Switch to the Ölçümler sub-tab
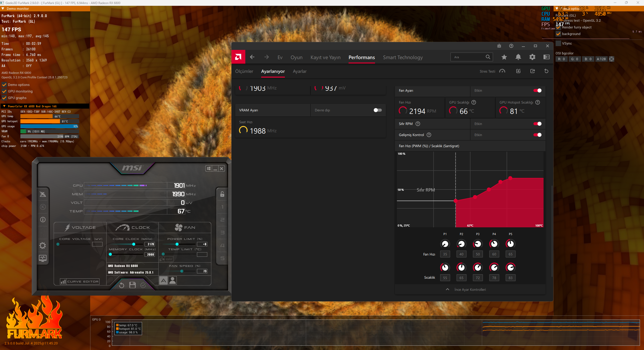This screenshot has width=644, height=350. [x=244, y=71]
